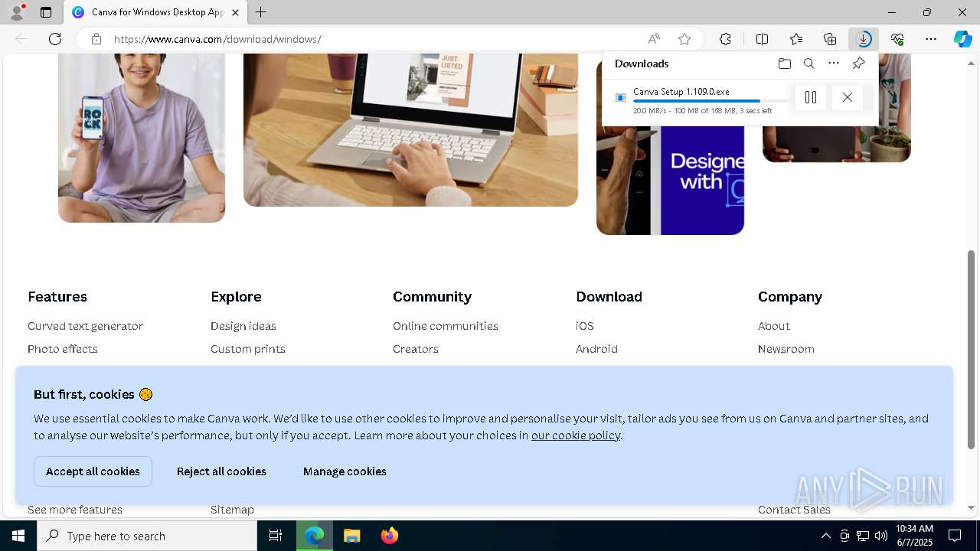This screenshot has height=551, width=980.
Task: Open Custom prints link
Action: pos(248,349)
